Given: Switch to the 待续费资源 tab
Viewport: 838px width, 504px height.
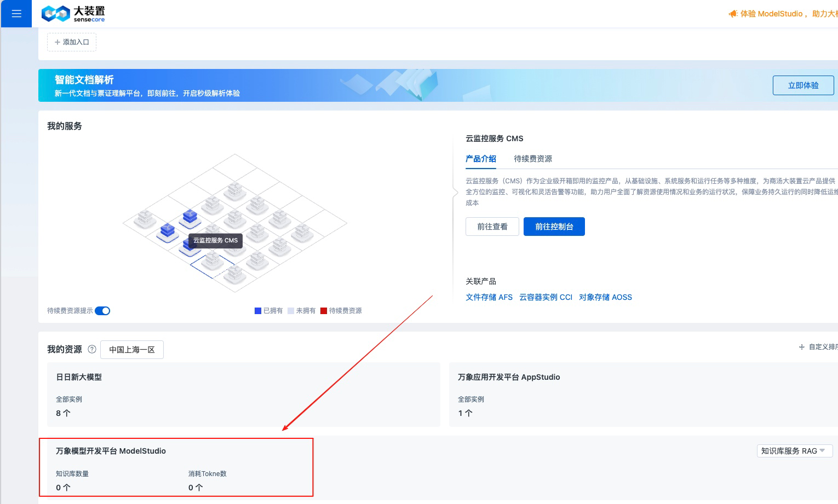Looking at the screenshot, I should coord(532,159).
